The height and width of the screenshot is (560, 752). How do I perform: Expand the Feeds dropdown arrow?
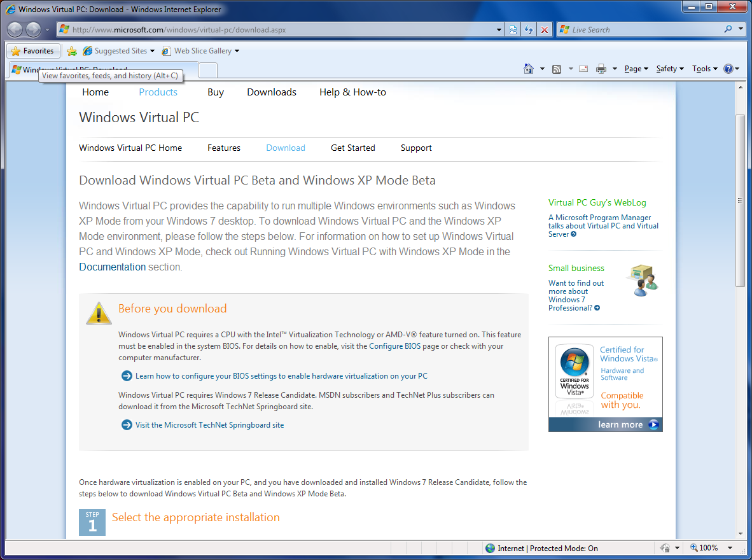pos(571,69)
